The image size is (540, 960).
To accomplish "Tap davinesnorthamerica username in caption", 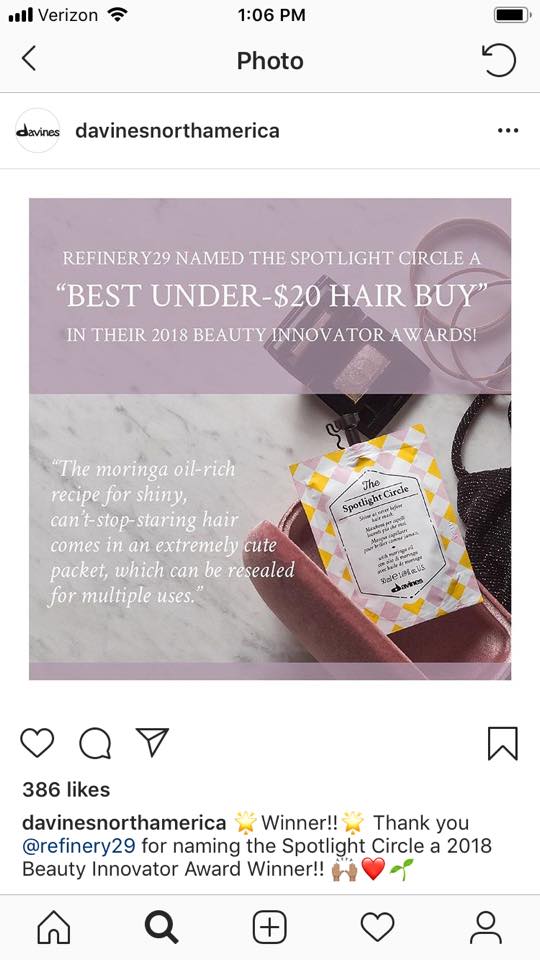I will tap(124, 822).
